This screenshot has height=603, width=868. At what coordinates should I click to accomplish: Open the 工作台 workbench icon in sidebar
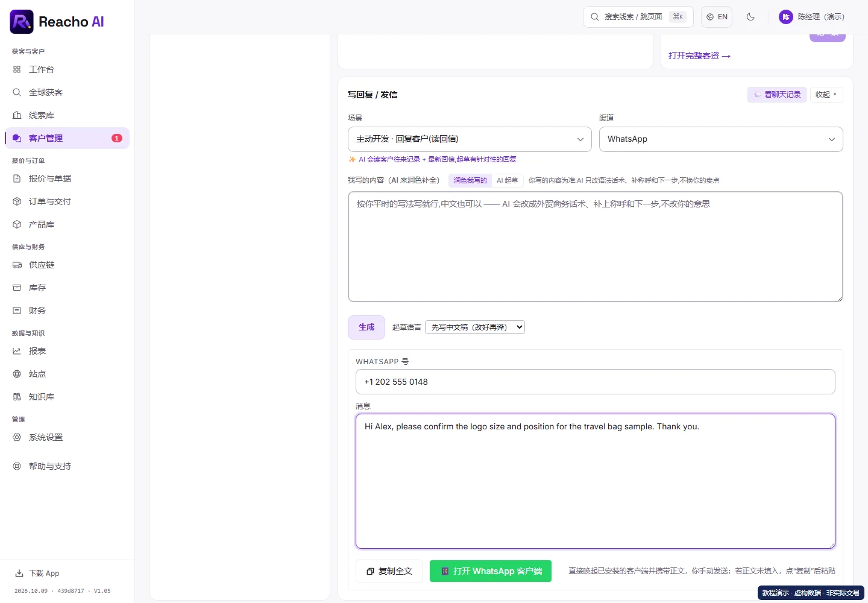pyautogui.click(x=17, y=69)
